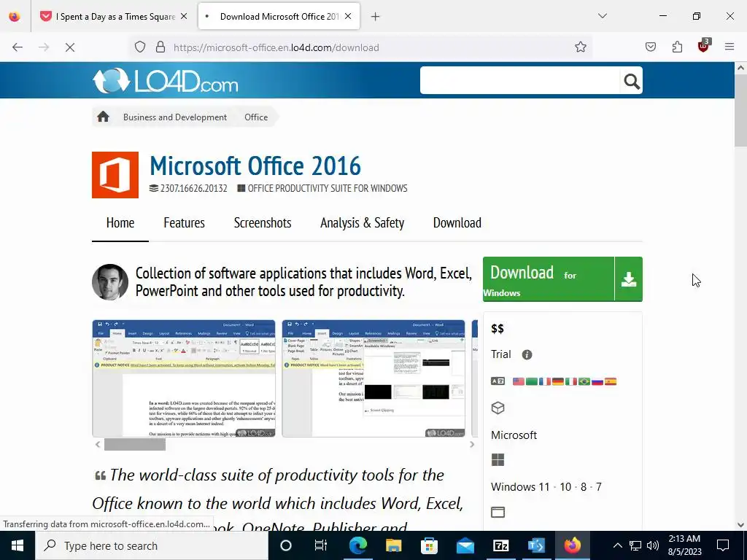Click the Download for Windows button

click(x=549, y=279)
